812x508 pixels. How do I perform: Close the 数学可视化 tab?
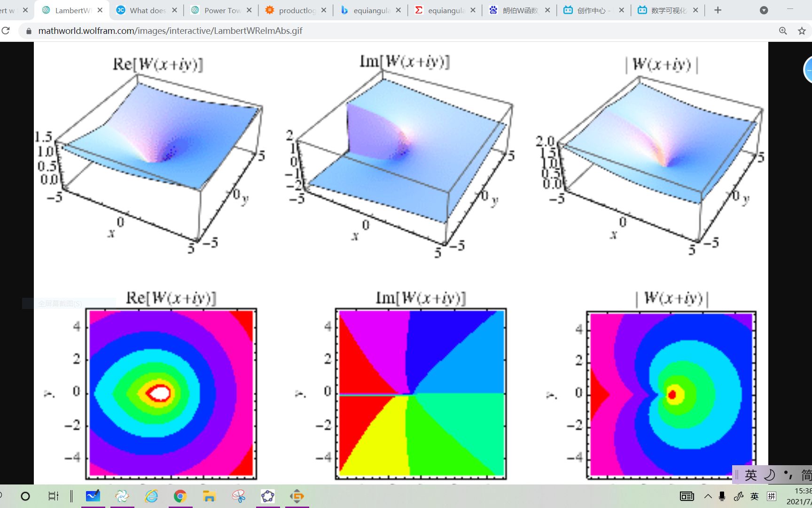tap(695, 10)
